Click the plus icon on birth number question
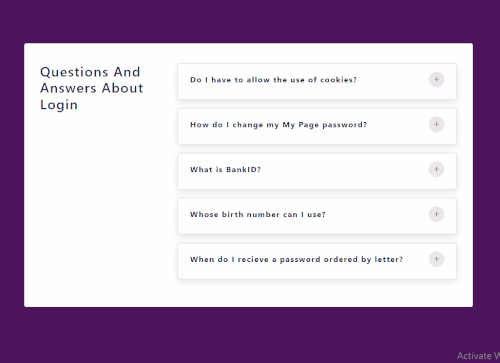 pos(436,214)
